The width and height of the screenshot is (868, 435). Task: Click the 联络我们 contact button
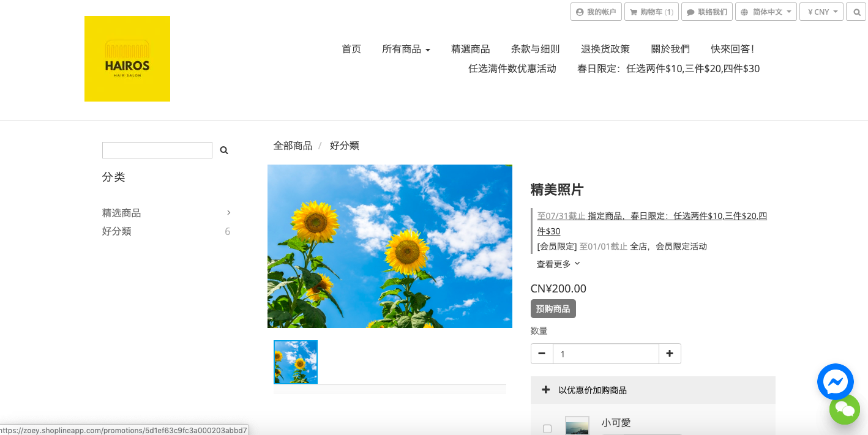pyautogui.click(x=707, y=12)
